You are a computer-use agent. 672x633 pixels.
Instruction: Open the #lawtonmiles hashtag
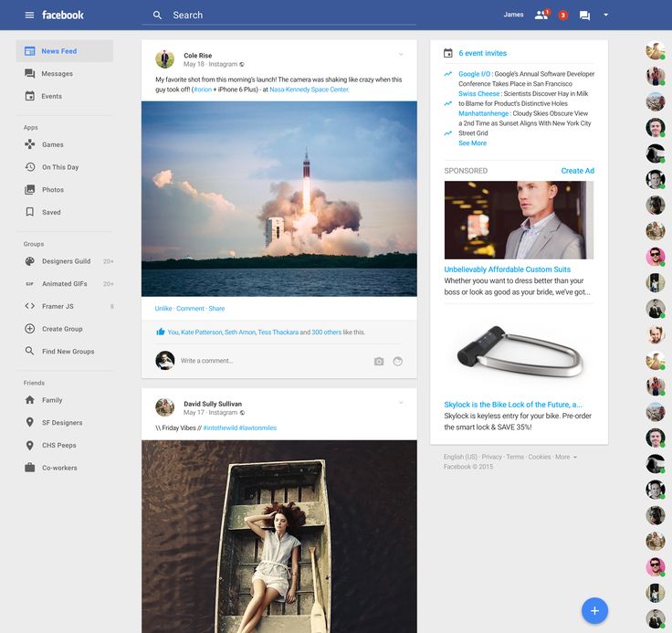coord(257,427)
